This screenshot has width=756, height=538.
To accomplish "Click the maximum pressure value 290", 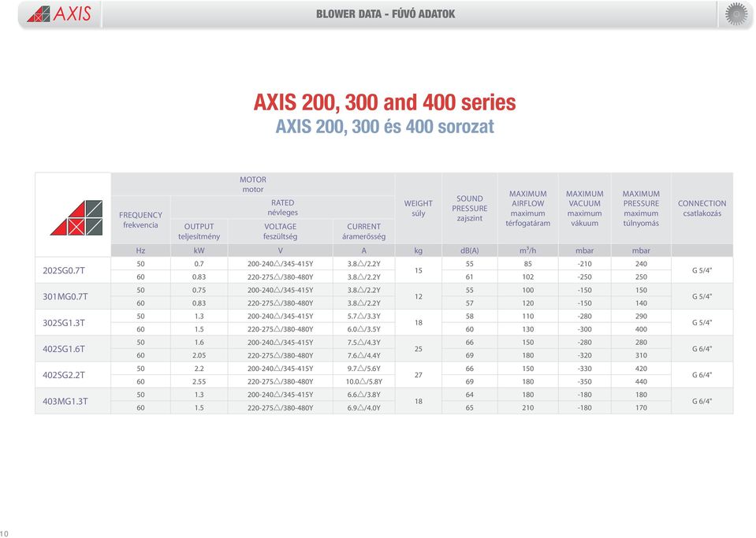I will click(641, 317).
